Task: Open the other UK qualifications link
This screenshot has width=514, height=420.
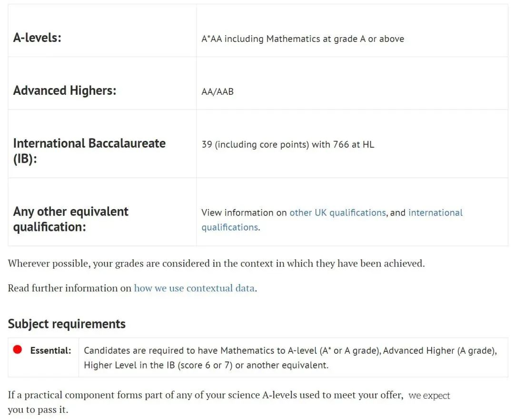Action: pos(337,213)
